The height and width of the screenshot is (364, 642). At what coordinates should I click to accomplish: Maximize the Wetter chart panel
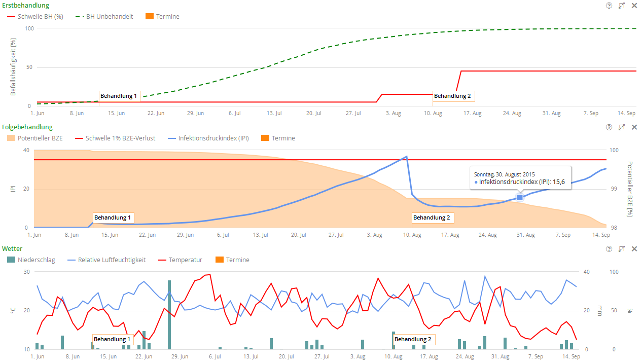[622, 249]
